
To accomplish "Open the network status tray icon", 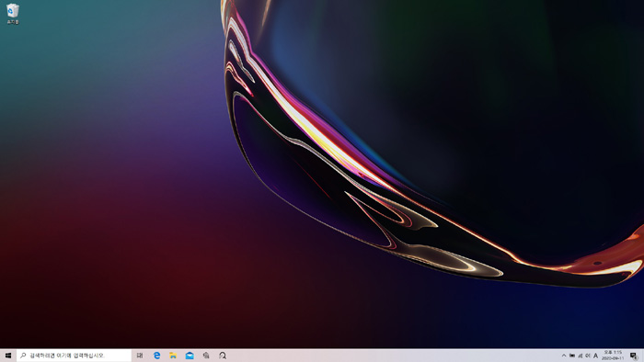I will [x=580, y=356].
